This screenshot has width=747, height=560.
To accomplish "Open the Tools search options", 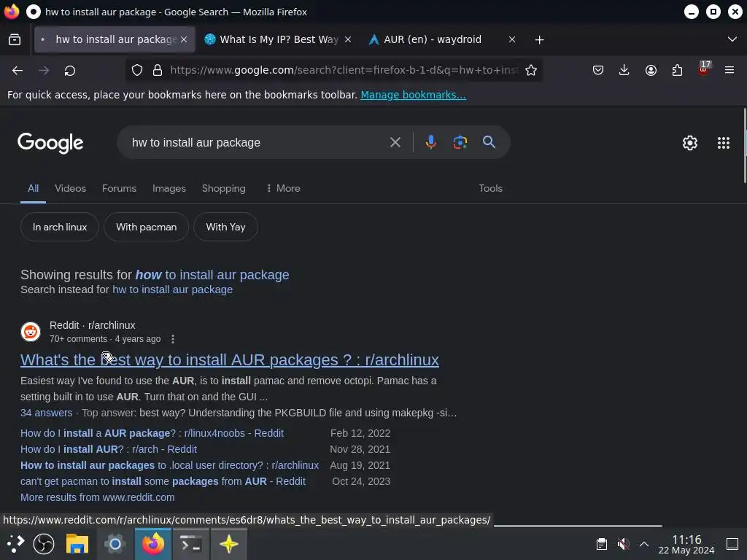I will click(x=491, y=189).
